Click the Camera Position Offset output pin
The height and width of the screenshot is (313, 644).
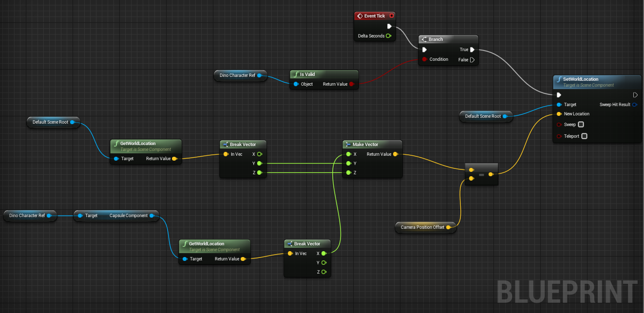tap(449, 227)
